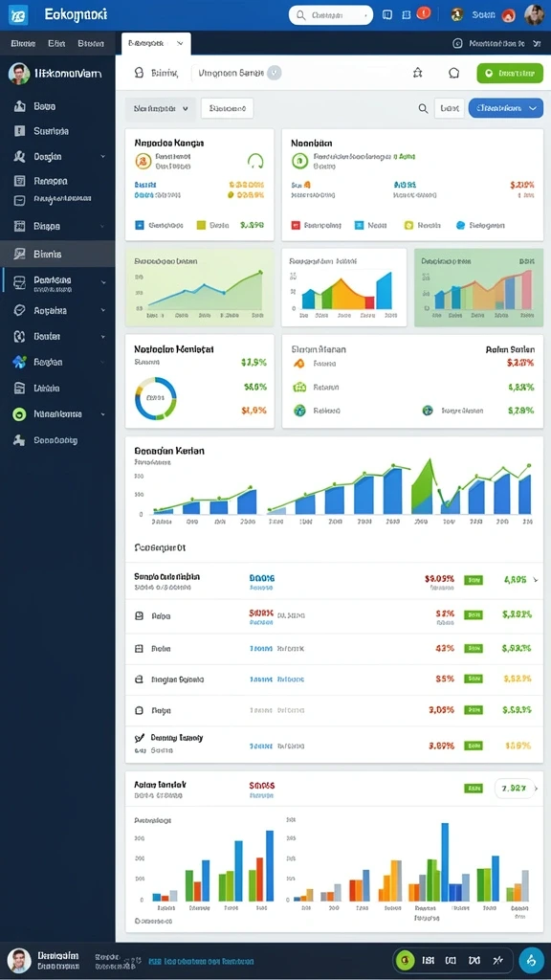Screen dimensions: 551x980
Task: Toggle the checkmark in the last table row
Action: [140, 738]
